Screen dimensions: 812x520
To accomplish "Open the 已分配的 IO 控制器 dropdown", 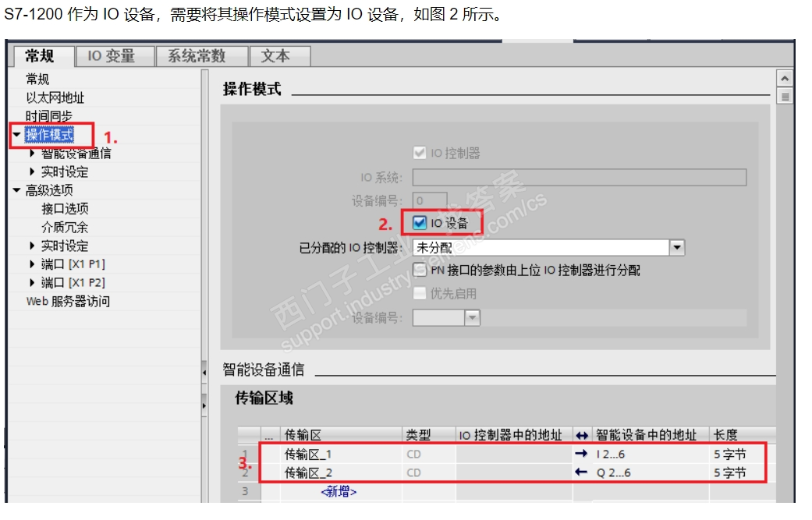I will point(677,247).
